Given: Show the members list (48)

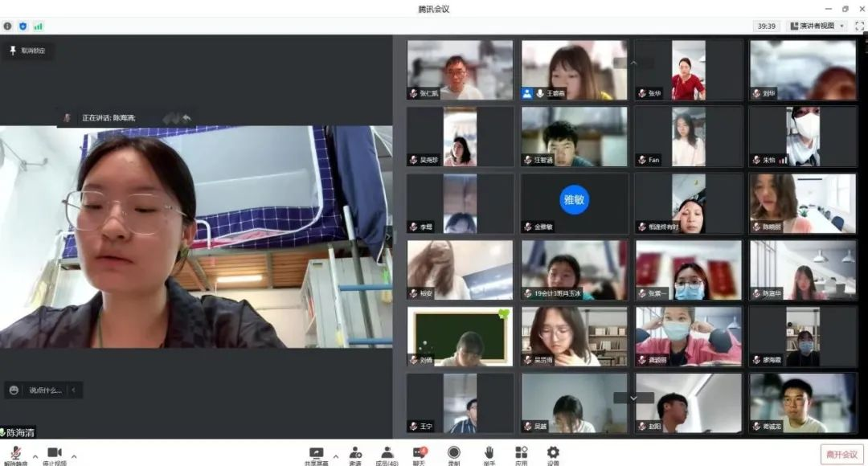Looking at the screenshot, I should coord(387,454).
